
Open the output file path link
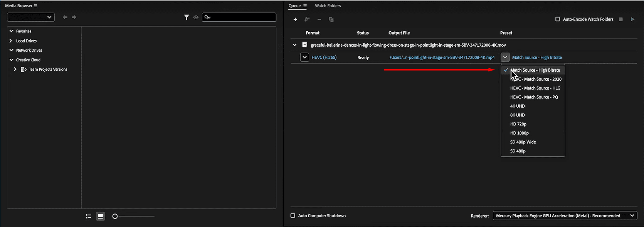point(442,58)
